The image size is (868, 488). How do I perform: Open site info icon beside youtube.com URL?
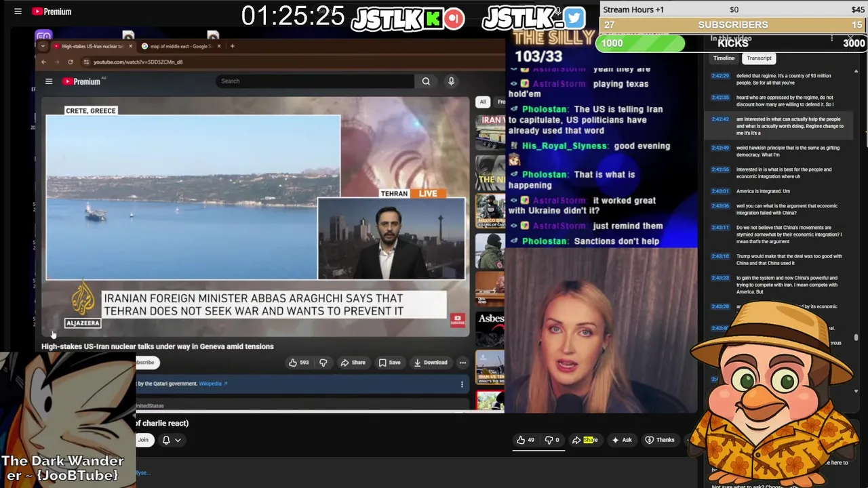click(86, 62)
